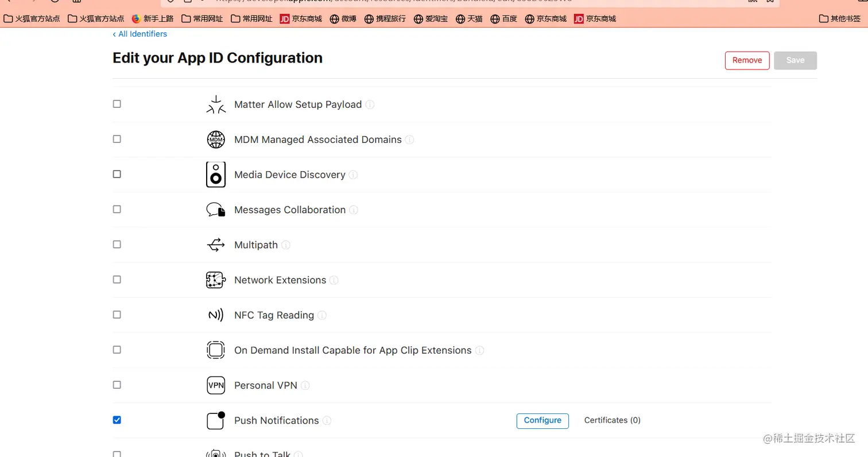The height and width of the screenshot is (457, 868).
Task: Click the NFC Tag Reading icon
Action: [x=216, y=315]
